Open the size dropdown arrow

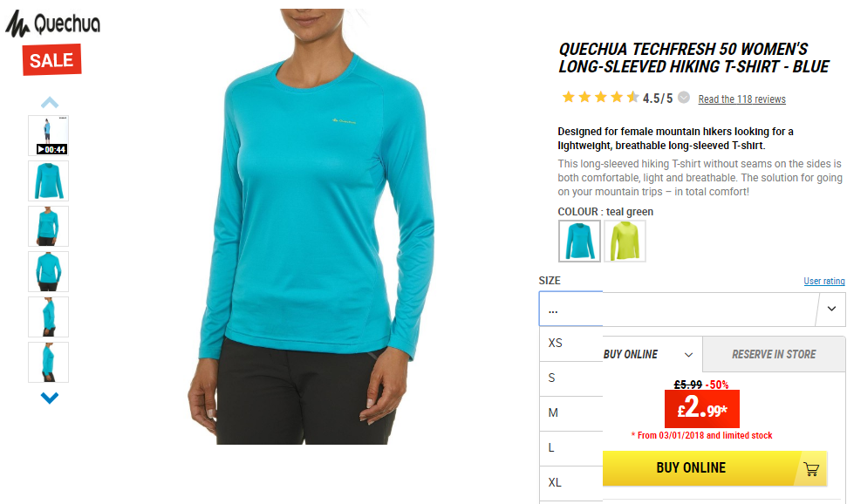point(831,309)
